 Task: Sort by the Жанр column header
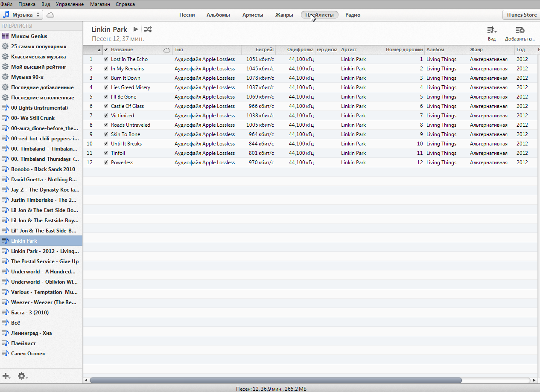point(491,50)
